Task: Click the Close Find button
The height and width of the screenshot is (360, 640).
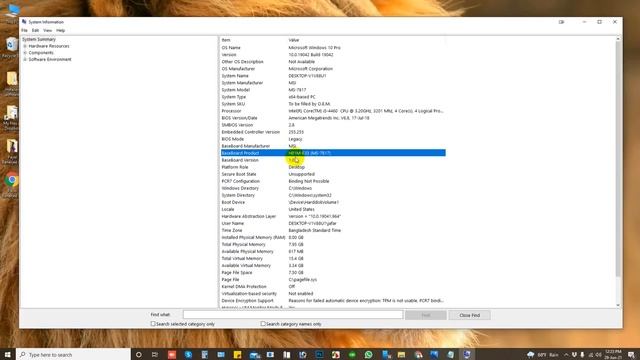Action: 469,315
